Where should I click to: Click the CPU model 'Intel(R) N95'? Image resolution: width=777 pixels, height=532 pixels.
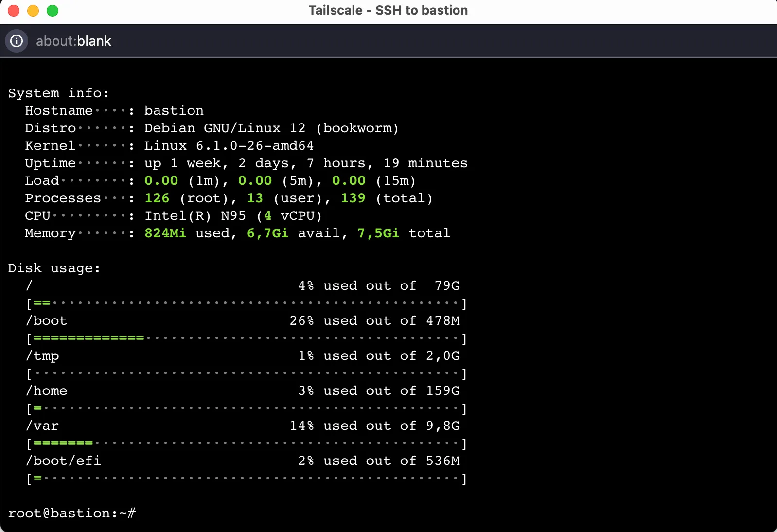pyautogui.click(x=195, y=216)
